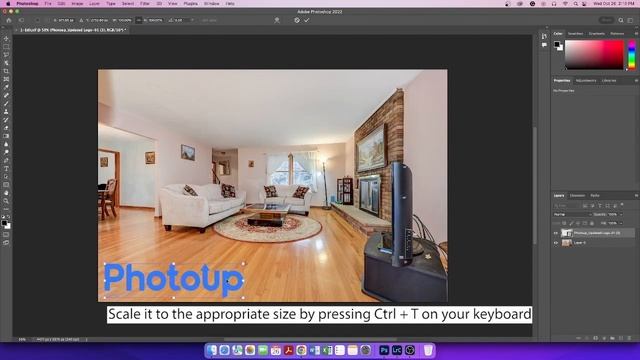Select the Hand tool

click(6, 193)
